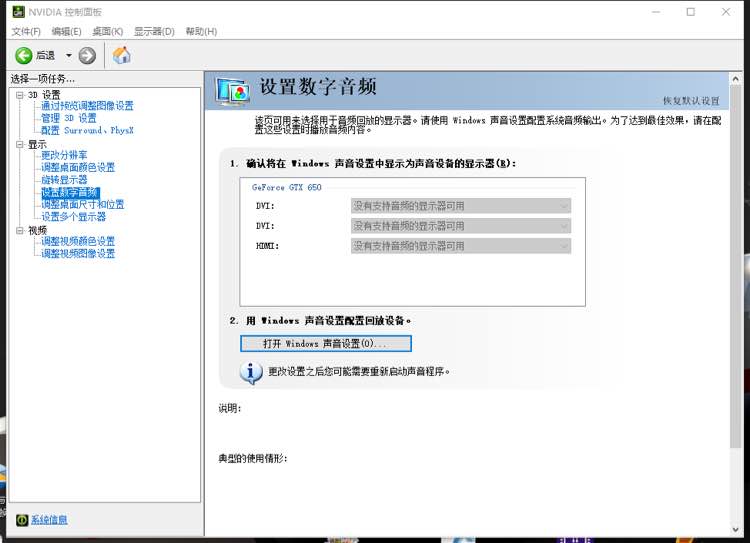Open the 系统信息 link
This screenshot has height=543, width=750.
49,520
